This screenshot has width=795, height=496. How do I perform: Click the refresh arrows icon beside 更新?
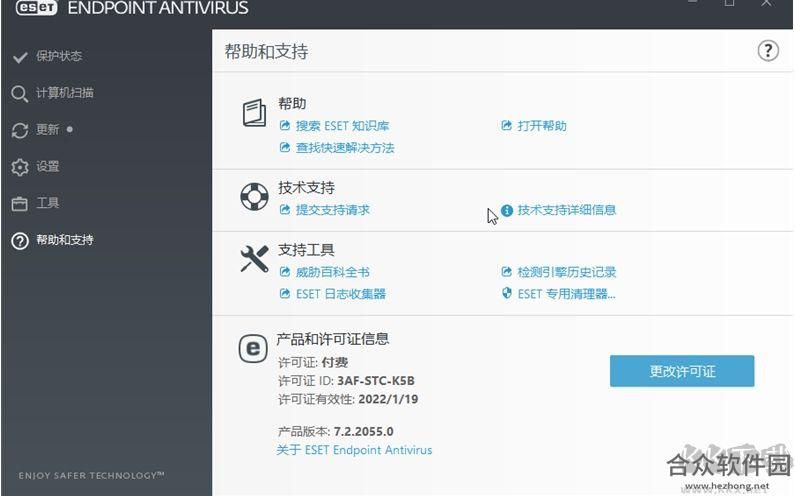[20, 131]
